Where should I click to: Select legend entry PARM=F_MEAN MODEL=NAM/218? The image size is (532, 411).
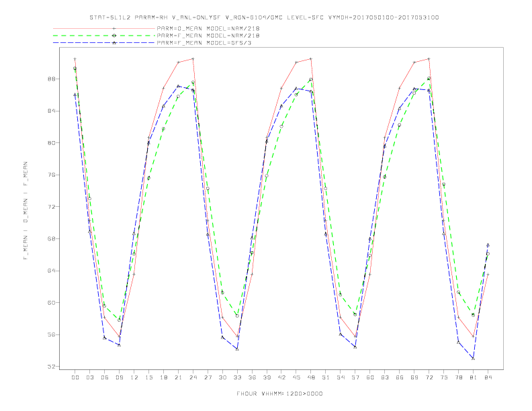point(208,36)
